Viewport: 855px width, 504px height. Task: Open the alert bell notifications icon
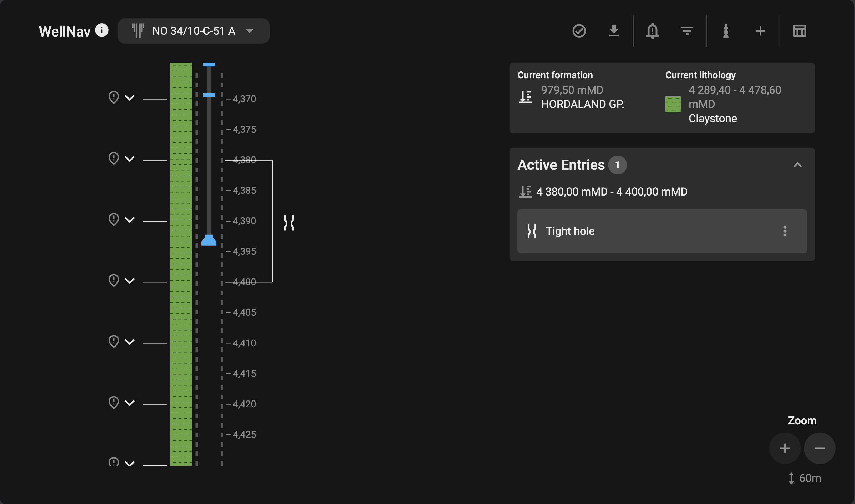652,31
